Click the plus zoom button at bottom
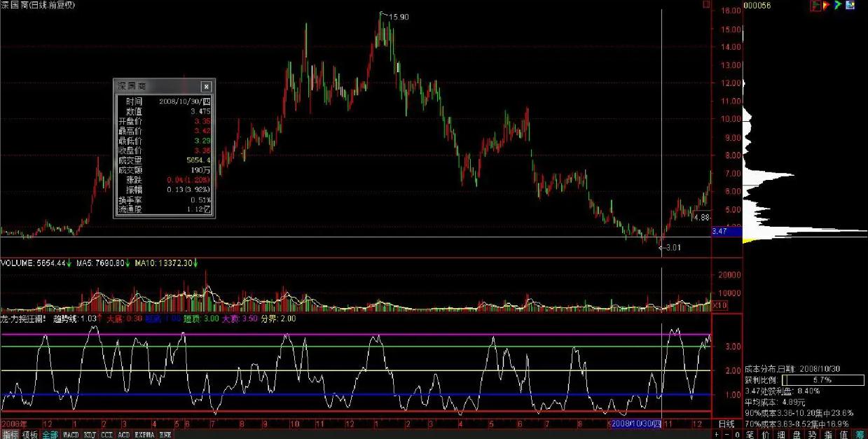Screen dimensions: 868x439 [x=718, y=435]
